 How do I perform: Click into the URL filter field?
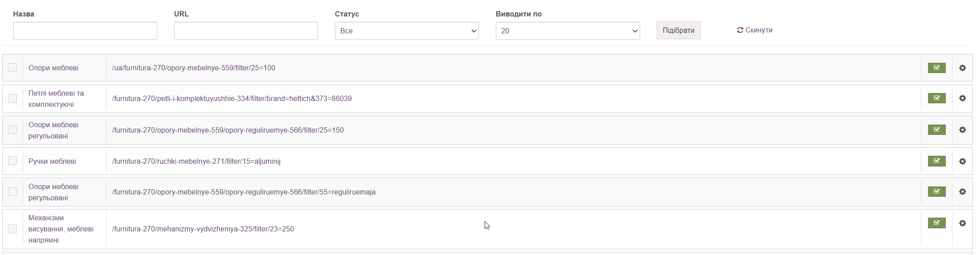coord(246,31)
